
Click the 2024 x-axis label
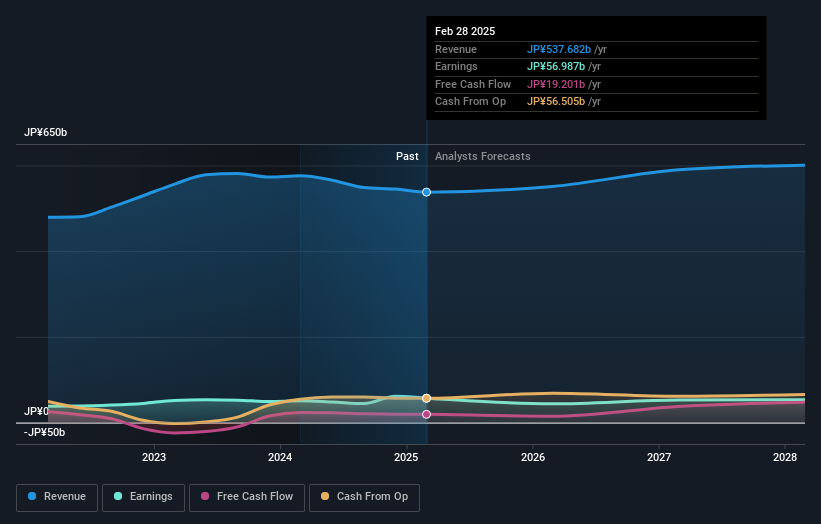tap(280, 457)
